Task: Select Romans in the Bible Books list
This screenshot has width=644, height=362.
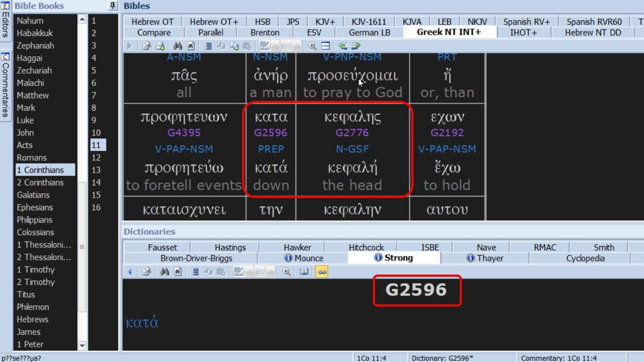Action: (x=32, y=158)
